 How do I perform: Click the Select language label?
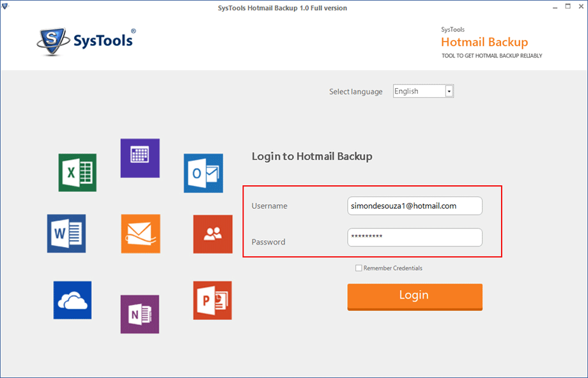pyautogui.click(x=356, y=92)
